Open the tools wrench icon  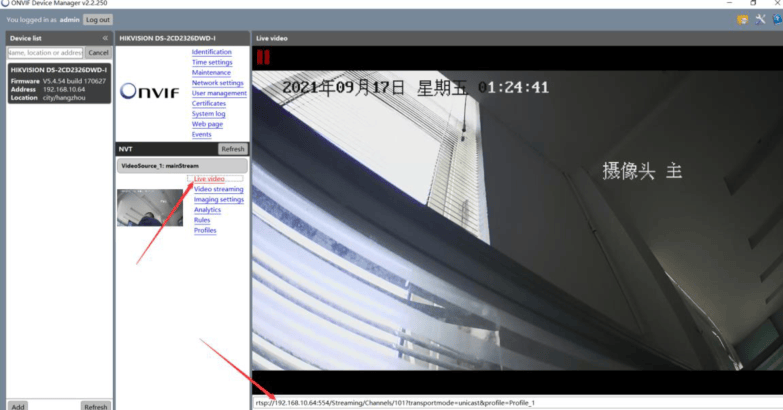click(x=759, y=19)
